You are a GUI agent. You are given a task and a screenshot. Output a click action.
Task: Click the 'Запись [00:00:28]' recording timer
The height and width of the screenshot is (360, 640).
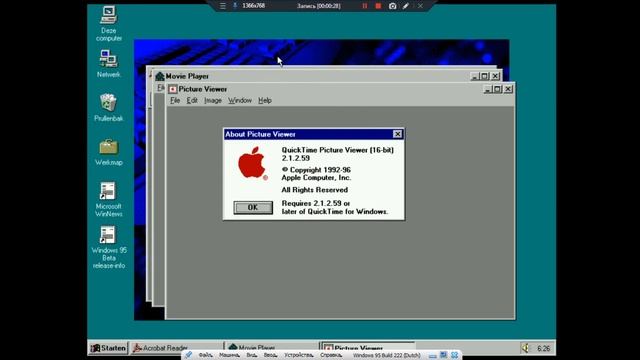coord(318,6)
